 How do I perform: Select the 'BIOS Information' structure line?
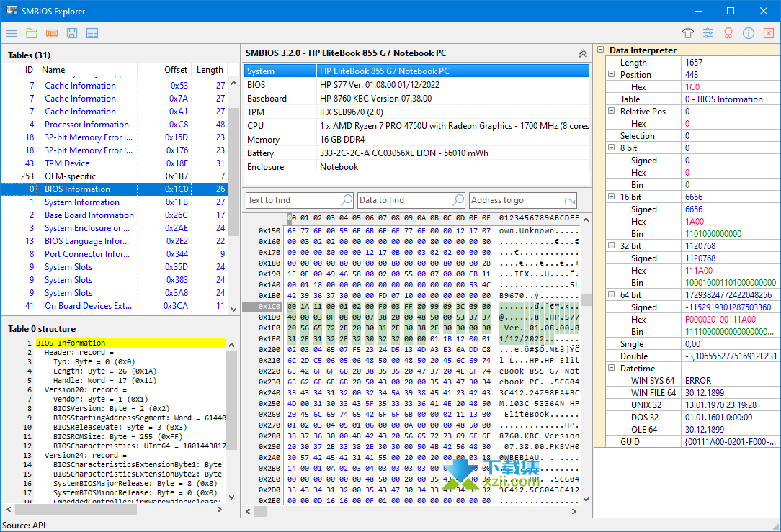point(130,343)
